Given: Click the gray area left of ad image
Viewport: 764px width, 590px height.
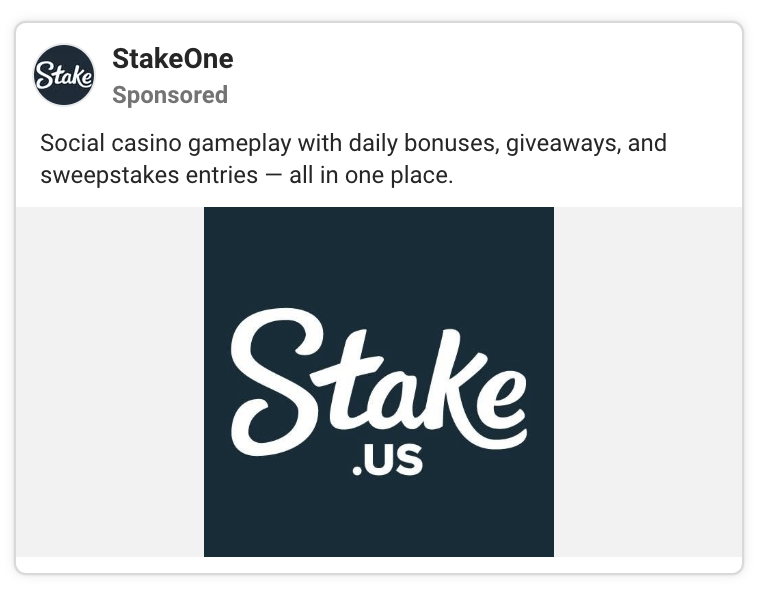Looking at the screenshot, I should [110, 381].
